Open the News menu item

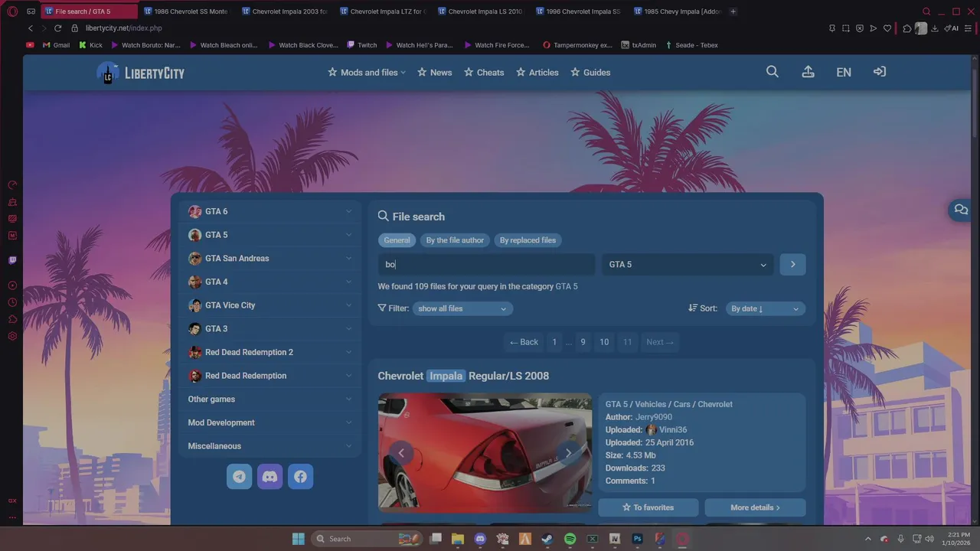[x=435, y=73]
